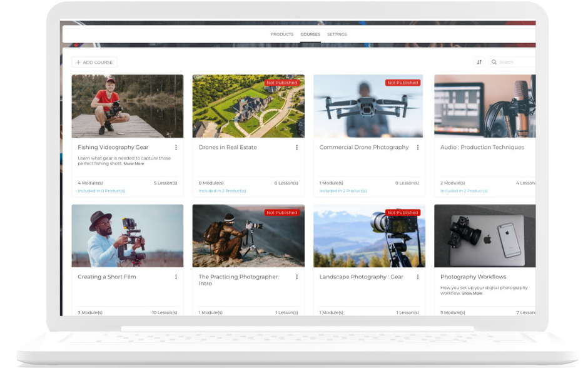Click the plus icon on Add Course

pyautogui.click(x=78, y=62)
